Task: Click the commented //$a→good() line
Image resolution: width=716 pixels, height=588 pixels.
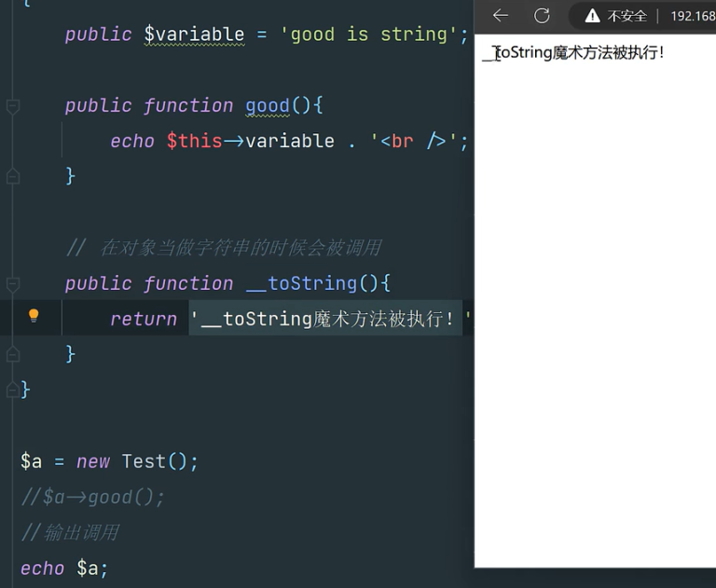Action: (x=93, y=497)
